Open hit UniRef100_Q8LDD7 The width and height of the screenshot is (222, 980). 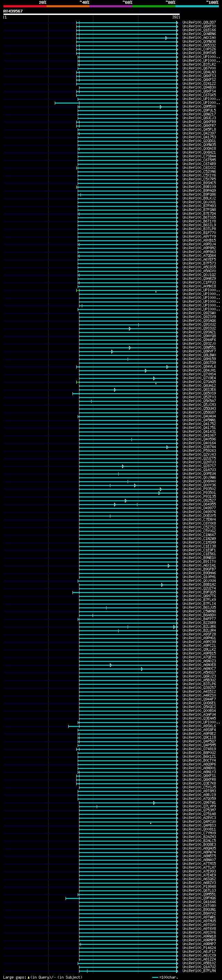pyautogui.click(x=199, y=23)
